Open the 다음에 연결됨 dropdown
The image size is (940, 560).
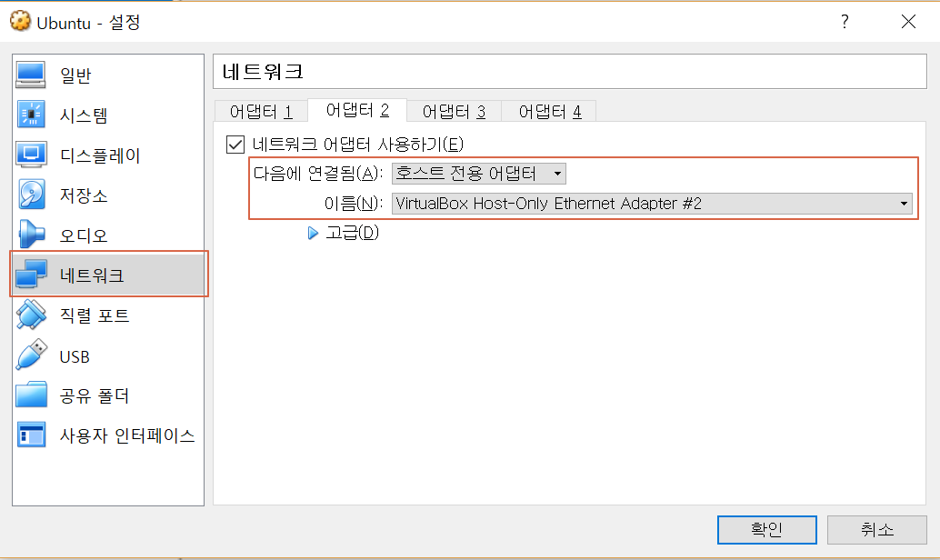click(x=478, y=174)
